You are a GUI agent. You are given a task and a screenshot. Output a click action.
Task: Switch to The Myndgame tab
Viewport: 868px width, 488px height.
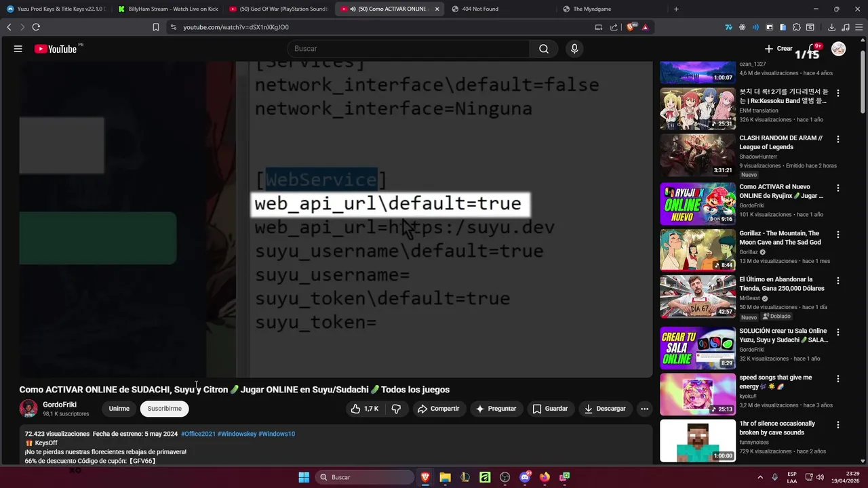(612, 9)
